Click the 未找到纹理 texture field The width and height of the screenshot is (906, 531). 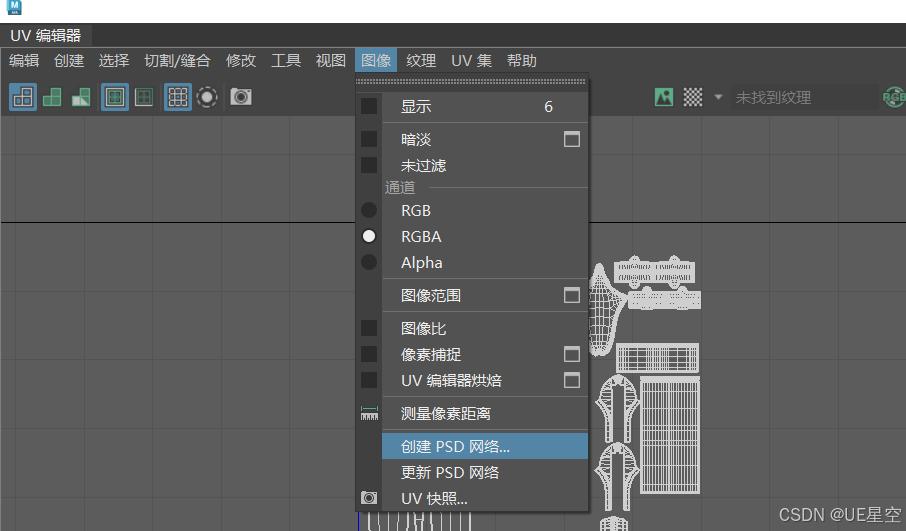[x=804, y=97]
